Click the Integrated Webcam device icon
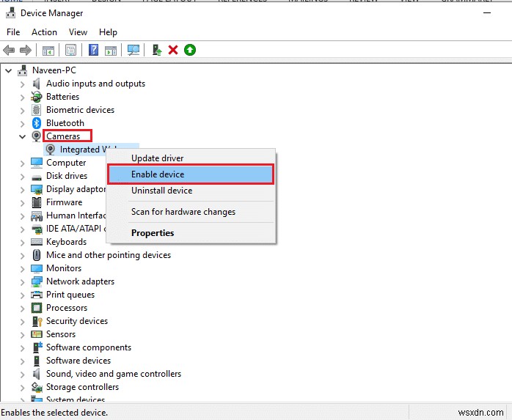 pos(51,150)
